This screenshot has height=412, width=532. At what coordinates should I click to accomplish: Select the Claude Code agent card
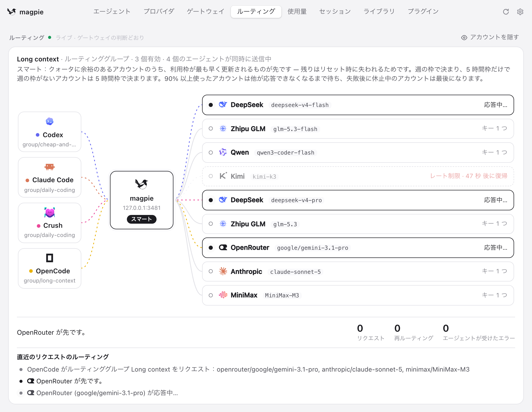click(x=50, y=177)
